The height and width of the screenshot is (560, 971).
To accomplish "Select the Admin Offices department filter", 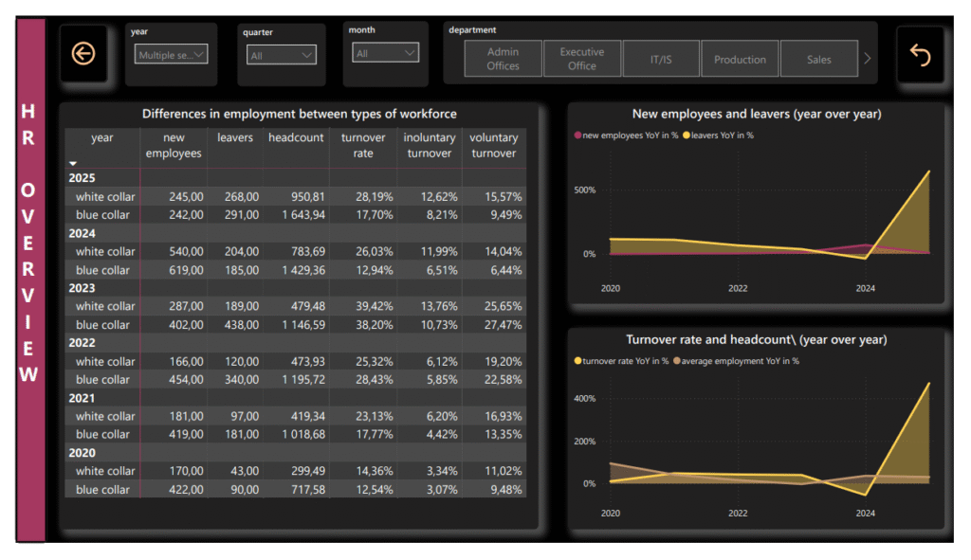I will pos(503,58).
